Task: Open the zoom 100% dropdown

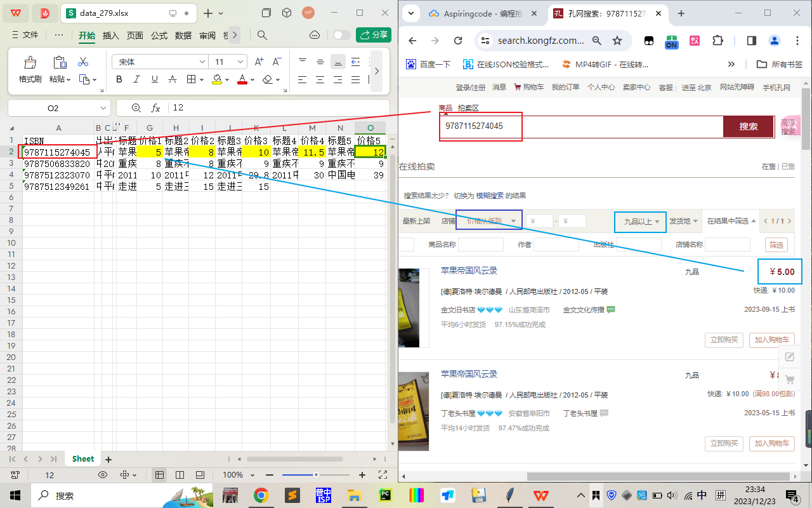Action: (x=253, y=475)
